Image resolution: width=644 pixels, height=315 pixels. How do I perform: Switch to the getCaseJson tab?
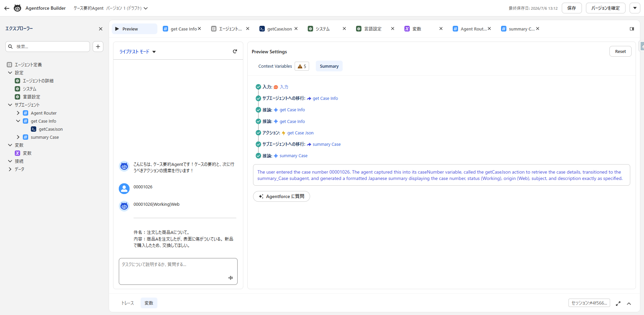pyautogui.click(x=276, y=29)
